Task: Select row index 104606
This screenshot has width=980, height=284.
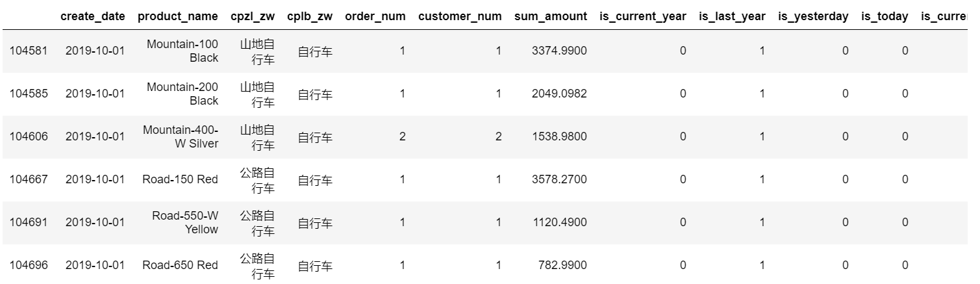Action: click(29, 136)
